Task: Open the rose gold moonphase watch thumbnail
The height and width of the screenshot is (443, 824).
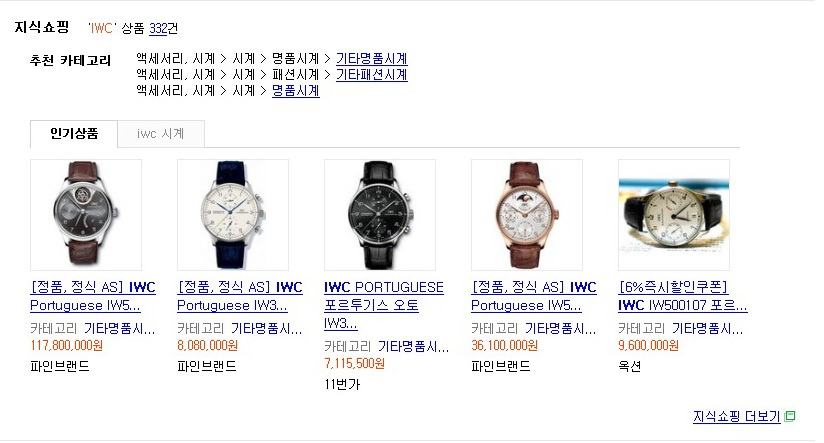Action: (527, 215)
